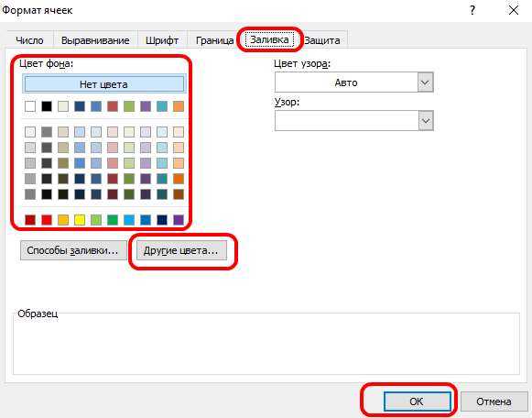Click the Отмена button
532x418 pixels.
click(x=494, y=401)
